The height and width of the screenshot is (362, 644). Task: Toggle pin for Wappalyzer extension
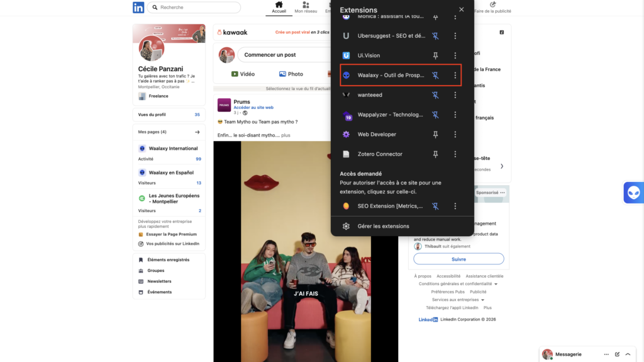tap(435, 115)
